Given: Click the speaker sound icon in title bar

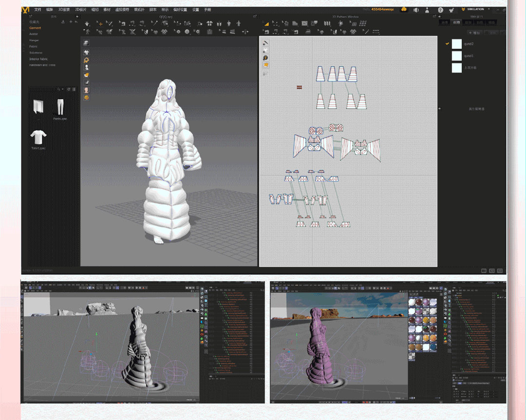Looking at the screenshot, I should 416,10.
